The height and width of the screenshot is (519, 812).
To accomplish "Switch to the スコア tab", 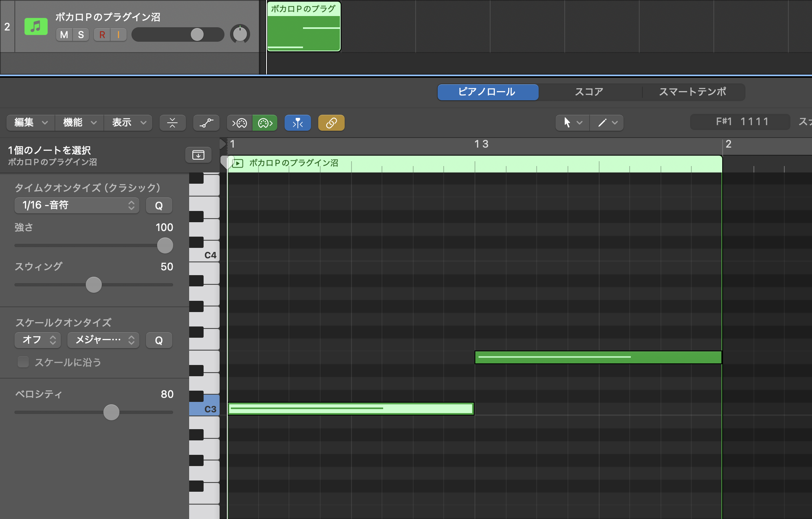I will point(589,92).
